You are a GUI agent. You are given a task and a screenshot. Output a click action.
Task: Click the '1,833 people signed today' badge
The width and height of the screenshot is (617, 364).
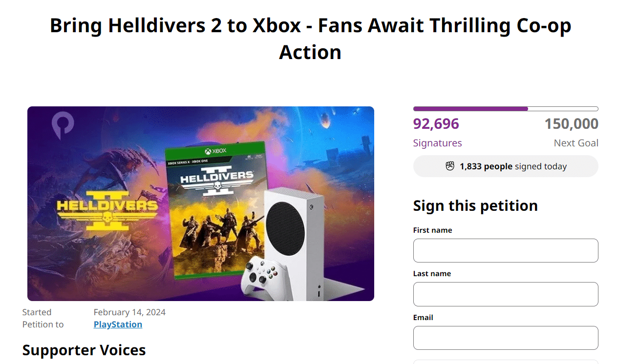pyautogui.click(x=506, y=166)
